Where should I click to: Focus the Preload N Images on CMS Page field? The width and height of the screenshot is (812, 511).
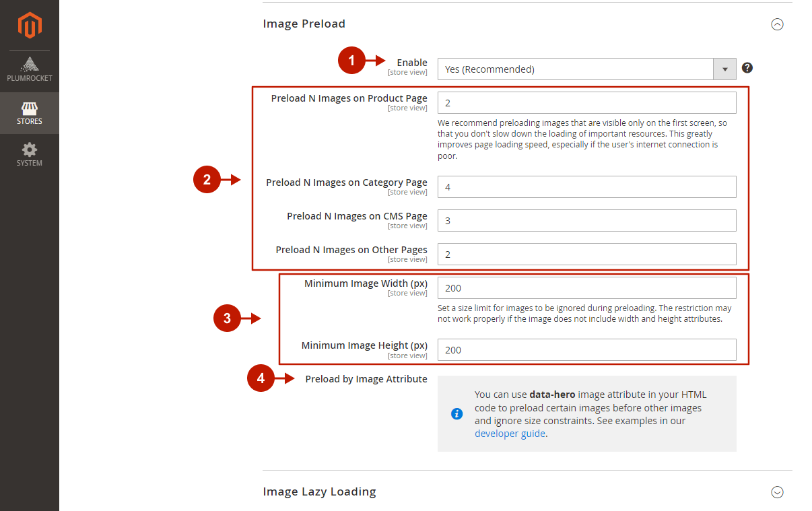tap(586, 221)
